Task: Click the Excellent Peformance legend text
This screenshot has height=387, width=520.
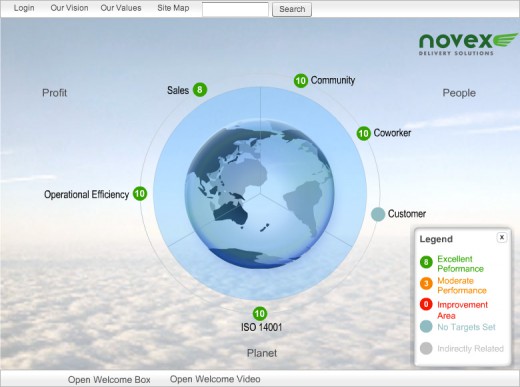Action: [x=460, y=264]
